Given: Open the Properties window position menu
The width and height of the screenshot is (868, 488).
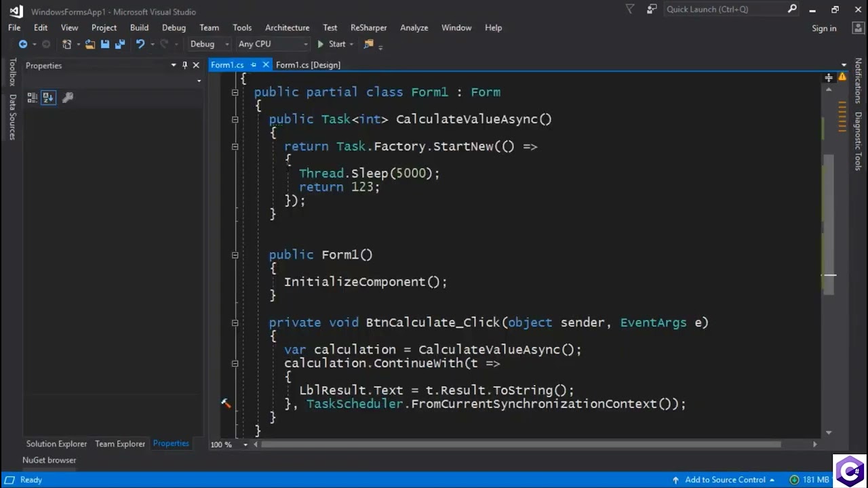Looking at the screenshot, I should tap(174, 65).
